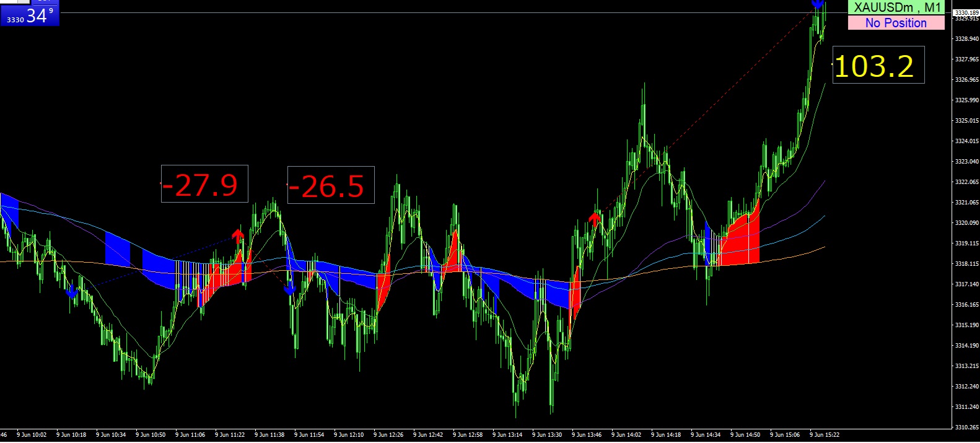Click price scale value 3315.190
This screenshot has height=443, width=980.
[x=967, y=325]
